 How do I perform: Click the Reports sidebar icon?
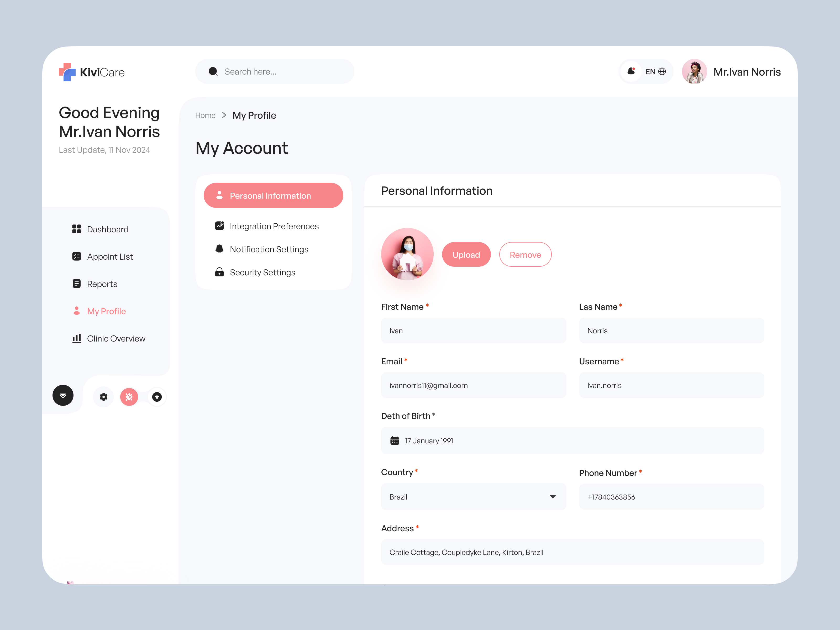coord(77,284)
